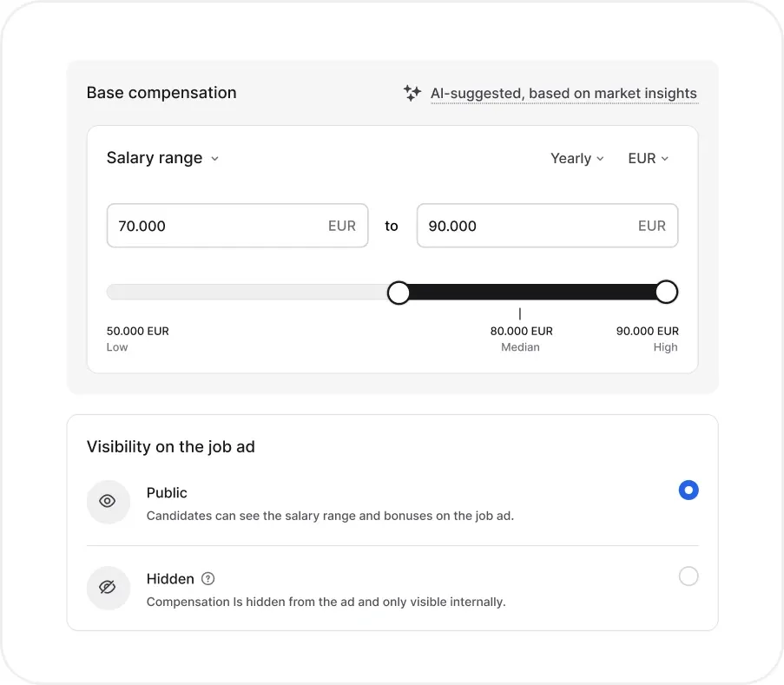Screen dimensions: 784x685
Task: Click the Public option title
Action: 167,493
